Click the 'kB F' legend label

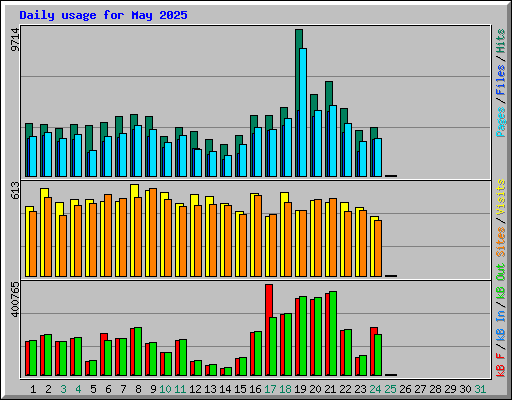[501, 365]
